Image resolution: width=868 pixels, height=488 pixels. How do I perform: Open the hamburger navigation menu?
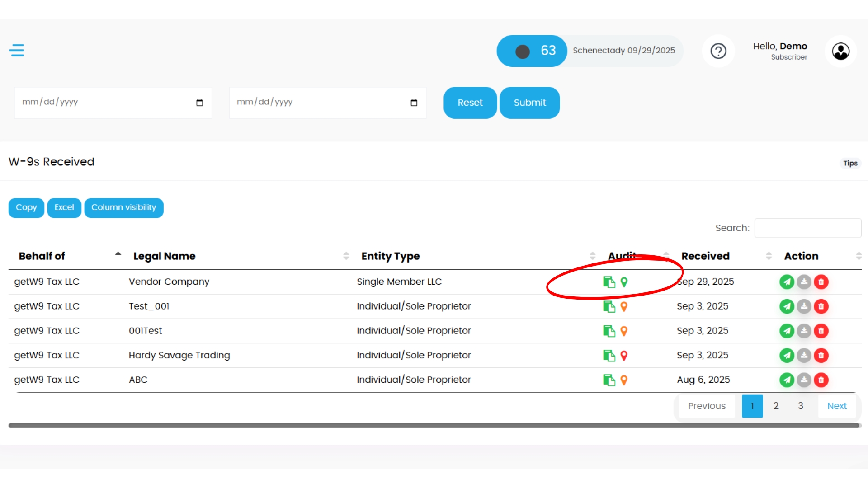17,50
